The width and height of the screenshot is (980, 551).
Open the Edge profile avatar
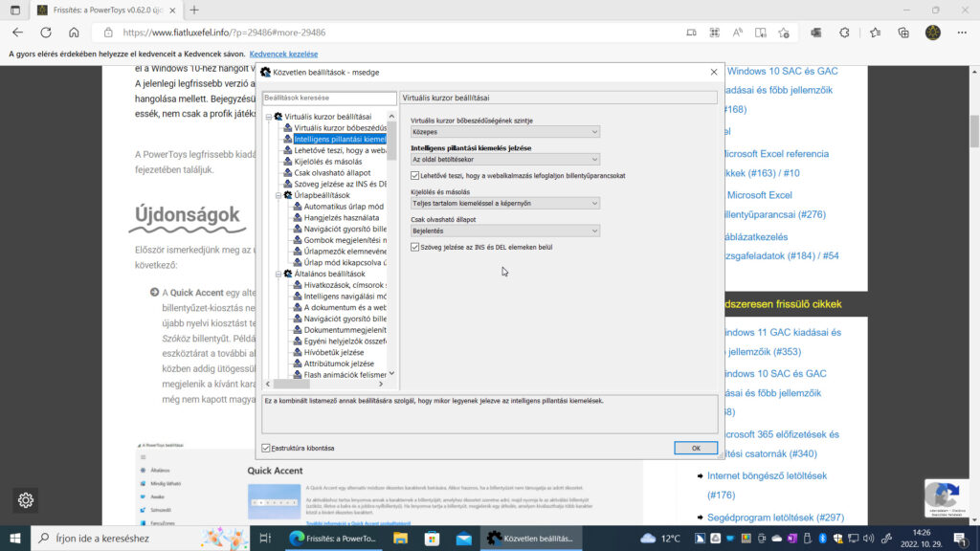pyautogui.click(x=932, y=32)
